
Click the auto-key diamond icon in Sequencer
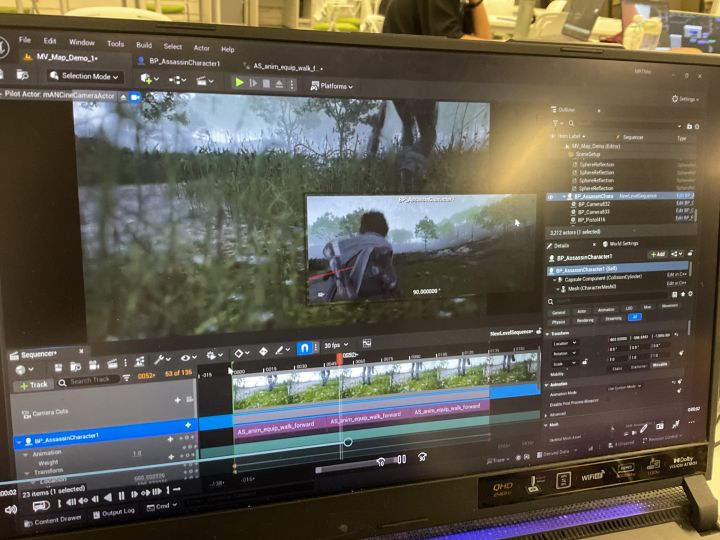[x=263, y=352]
